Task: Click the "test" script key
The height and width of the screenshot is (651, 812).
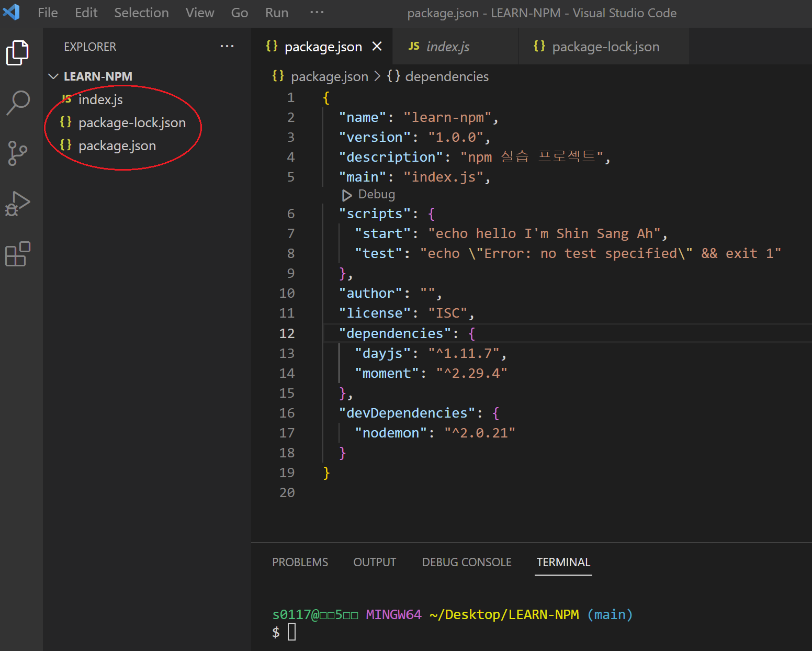Action: pyautogui.click(x=378, y=253)
